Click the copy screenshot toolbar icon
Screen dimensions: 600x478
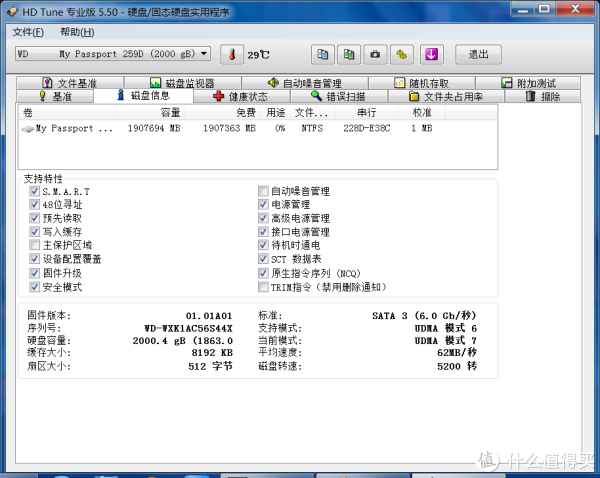tap(349, 54)
